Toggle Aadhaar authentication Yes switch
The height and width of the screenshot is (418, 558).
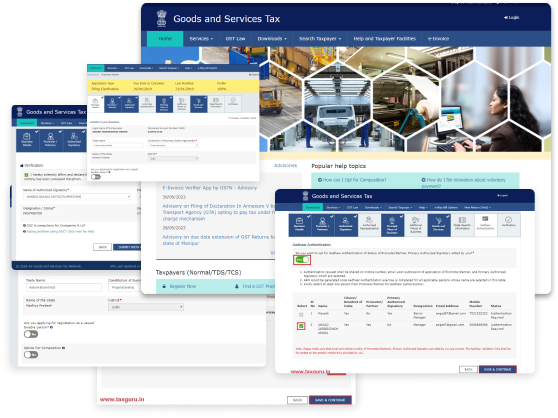tap(302, 260)
